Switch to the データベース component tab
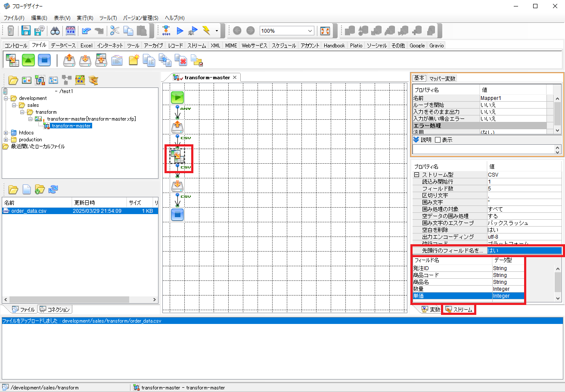This screenshot has width=565, height=392. pos(63,45)
